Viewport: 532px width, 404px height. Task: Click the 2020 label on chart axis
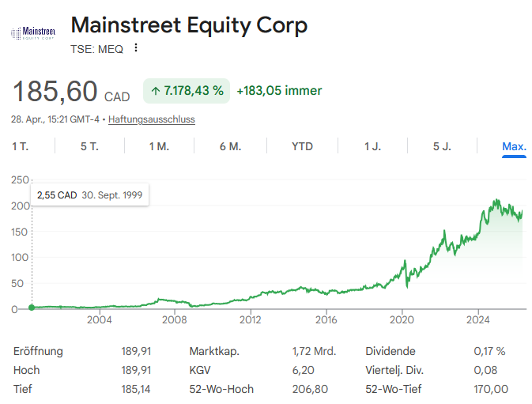(402, 320)
